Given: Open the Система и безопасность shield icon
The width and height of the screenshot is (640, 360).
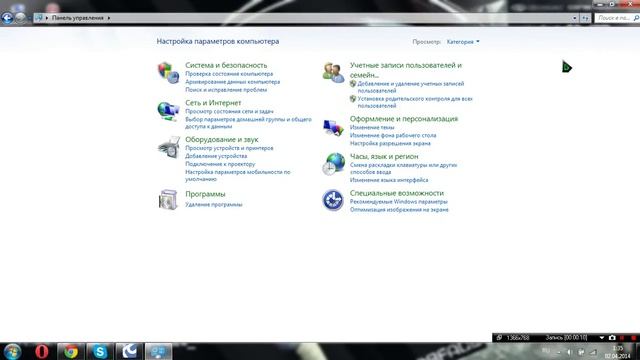Looking at the screenshot, I should [169, 73].
